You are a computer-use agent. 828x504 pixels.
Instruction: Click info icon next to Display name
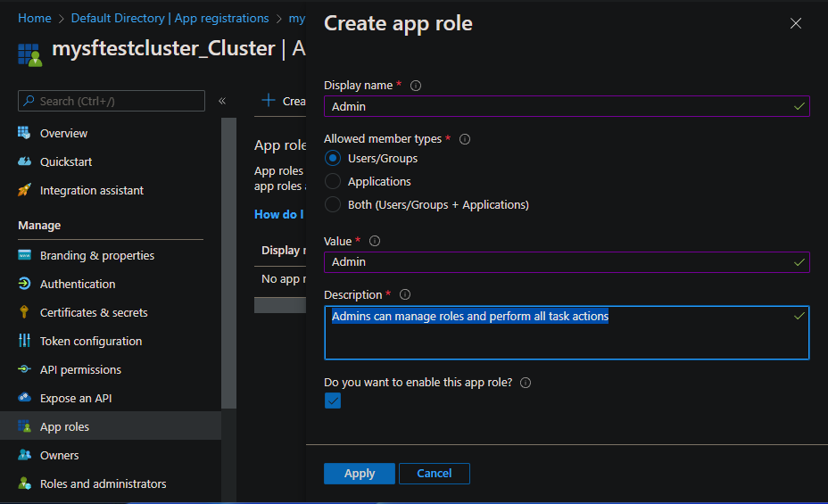pos(416,86)
